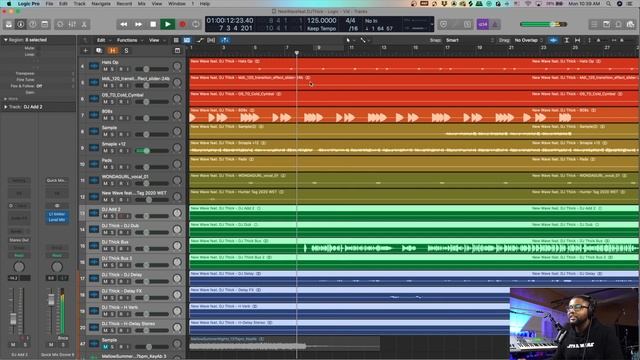Viewport: 640px width, 360px height.
Task: Open the Record menu
Action: (x=124, y=4)
